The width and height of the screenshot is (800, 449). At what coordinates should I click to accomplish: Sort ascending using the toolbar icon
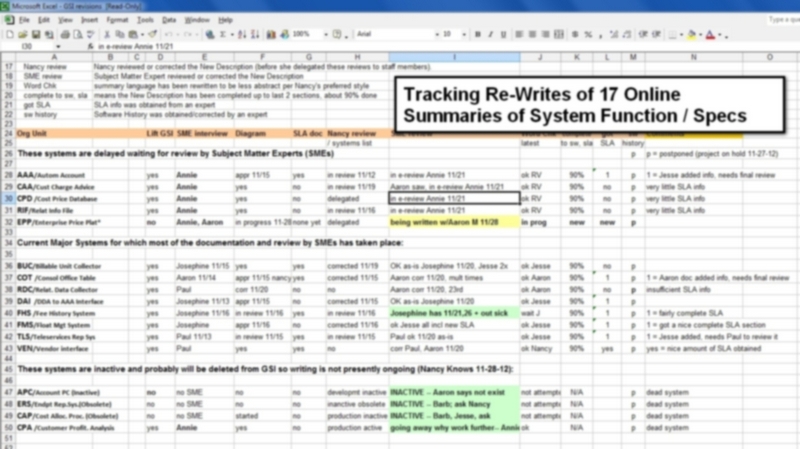[x=244, y=34]
